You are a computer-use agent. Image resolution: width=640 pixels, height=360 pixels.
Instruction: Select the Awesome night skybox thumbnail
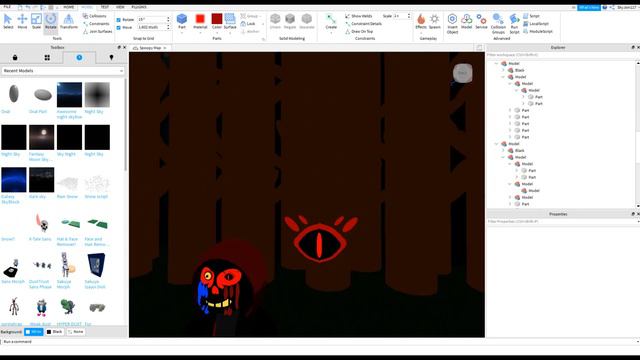[69, 95]
